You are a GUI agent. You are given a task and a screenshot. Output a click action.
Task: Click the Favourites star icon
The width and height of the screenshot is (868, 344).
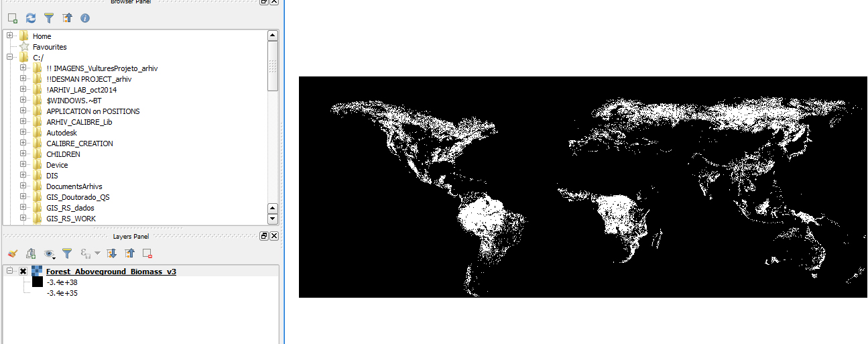(x=24, y=47)
